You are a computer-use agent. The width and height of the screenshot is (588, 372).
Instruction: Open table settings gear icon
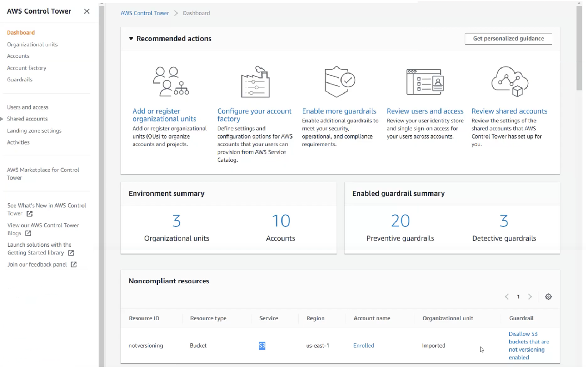tap(548, 297)
